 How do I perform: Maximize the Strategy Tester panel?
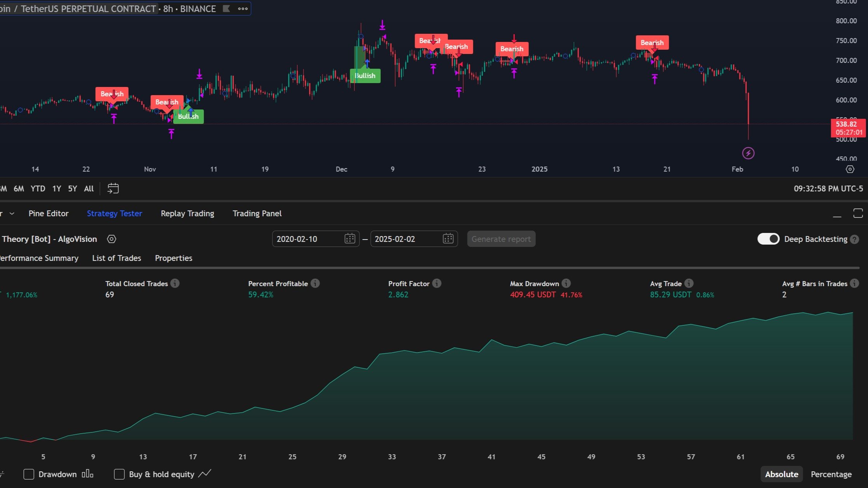click(858, 213)
